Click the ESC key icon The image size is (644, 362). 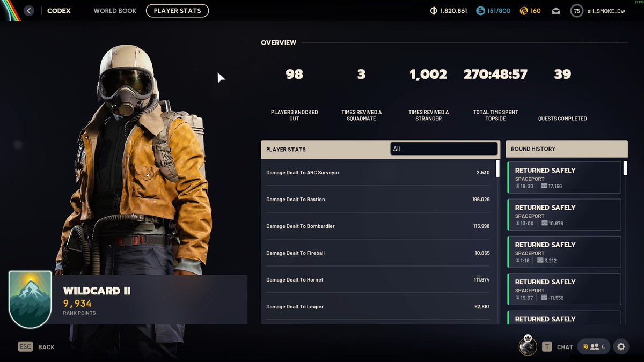point(25,347)
